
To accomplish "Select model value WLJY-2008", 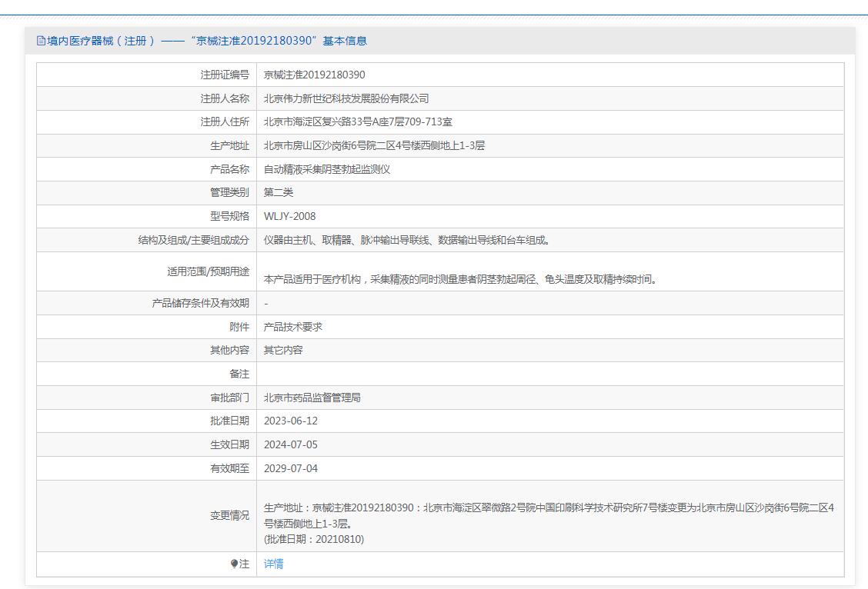I will pyautogui.click(x=289, y=216).
